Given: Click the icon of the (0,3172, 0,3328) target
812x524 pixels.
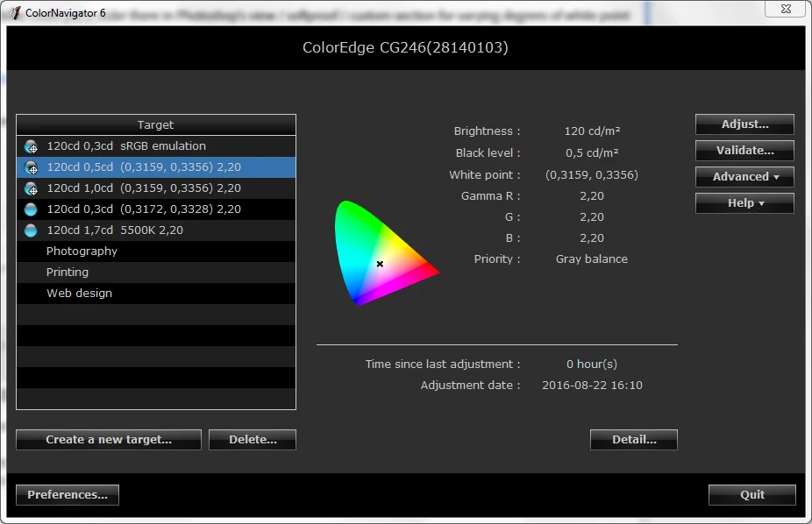Looking at the screenshot, I should (x=31, y=209).
